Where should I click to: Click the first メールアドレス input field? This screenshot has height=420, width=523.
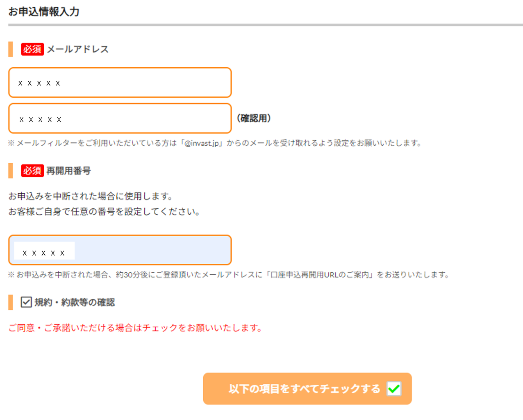click(x=120, y=82)
